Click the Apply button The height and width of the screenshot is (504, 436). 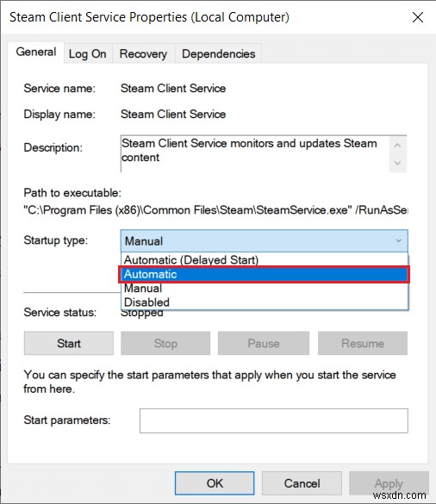pyautogui.click(x=389, y=483)
